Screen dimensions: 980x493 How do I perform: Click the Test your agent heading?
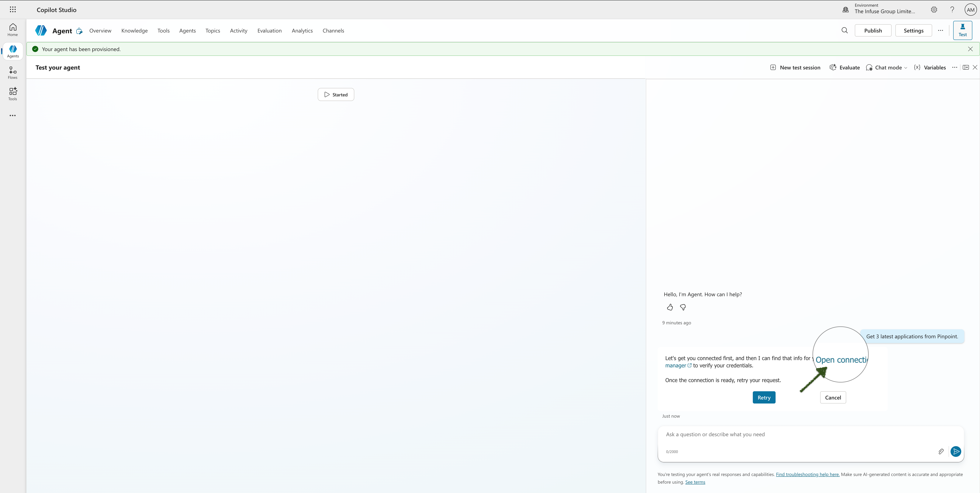(x=58, y=68)
